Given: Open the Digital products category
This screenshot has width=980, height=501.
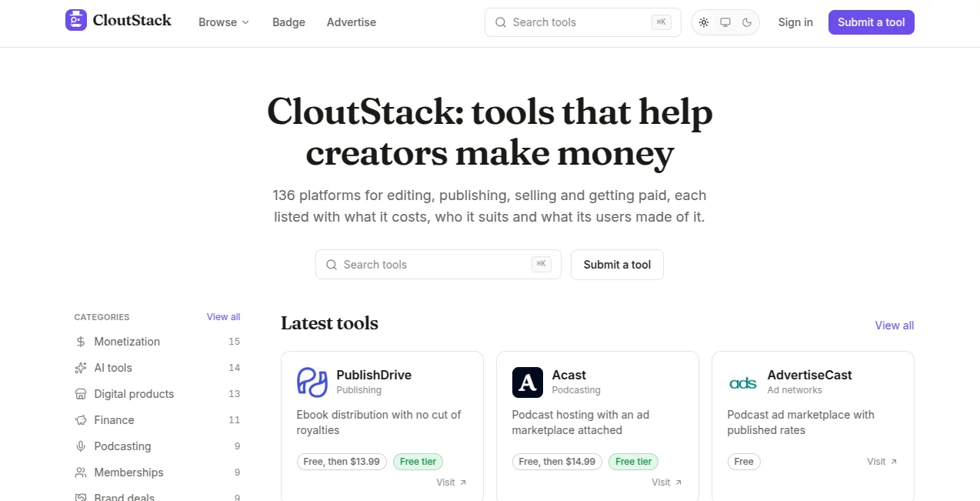Looking at the screenshot, I should coord(158,394).
